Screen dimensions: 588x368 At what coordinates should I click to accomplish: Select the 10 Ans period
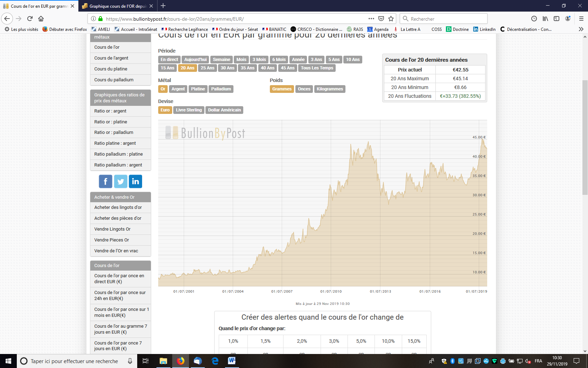pyautogui.click(x=353, y=60)
